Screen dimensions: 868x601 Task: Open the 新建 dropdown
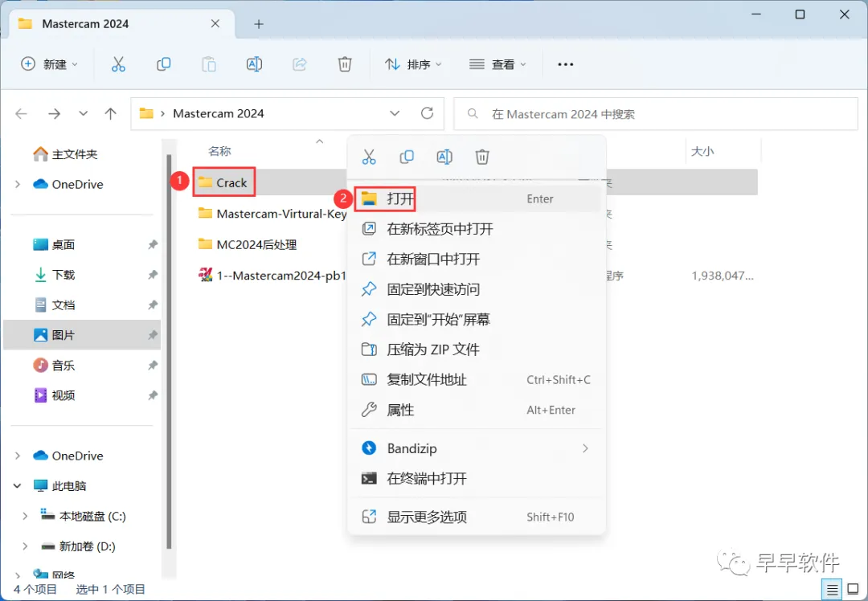(x=49, y=64)
